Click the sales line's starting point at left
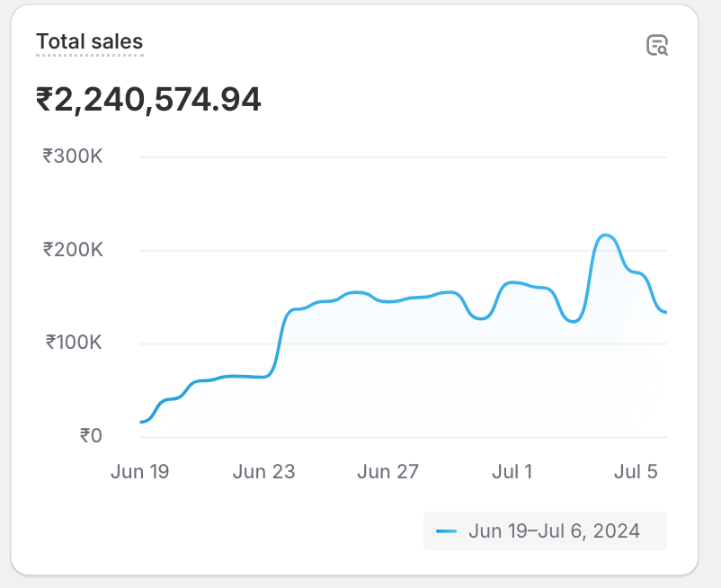 pyautogui.click(x=142, y=421)
